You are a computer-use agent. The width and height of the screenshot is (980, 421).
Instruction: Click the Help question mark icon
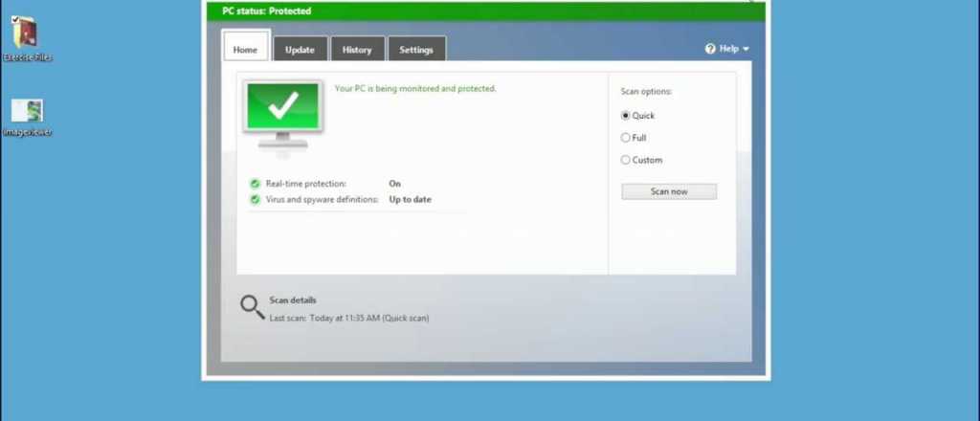coord(710,49)
